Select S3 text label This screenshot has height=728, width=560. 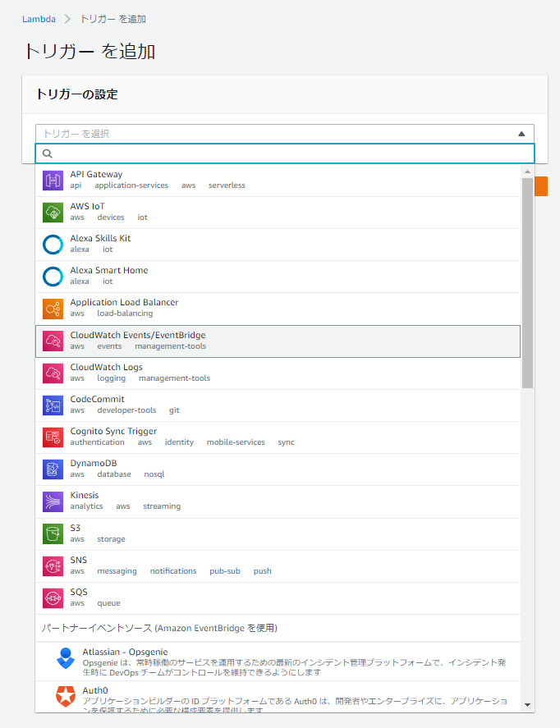click(x=76, y=528)
